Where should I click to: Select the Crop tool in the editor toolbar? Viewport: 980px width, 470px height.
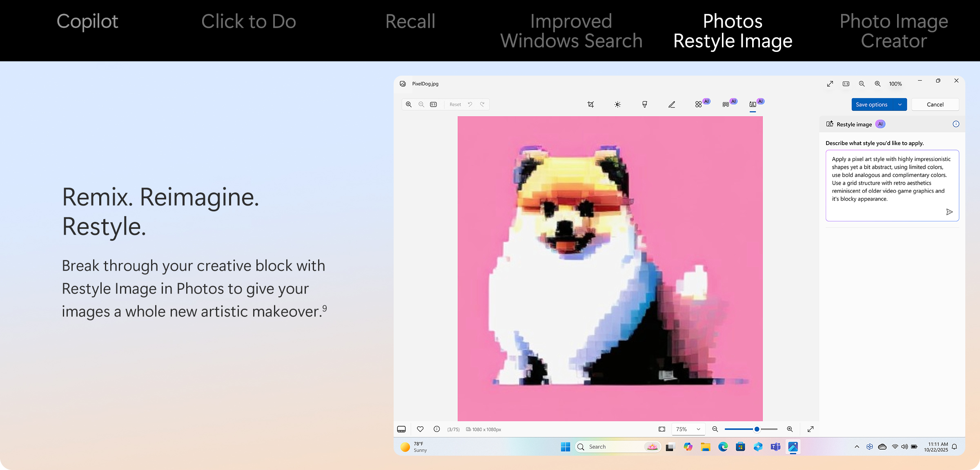[x=590, y=105]
